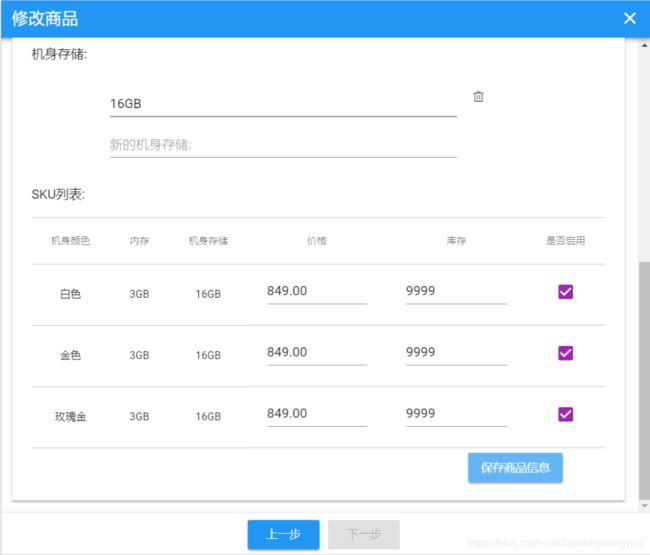Click the scrollbar up arrow

(644, 45)
